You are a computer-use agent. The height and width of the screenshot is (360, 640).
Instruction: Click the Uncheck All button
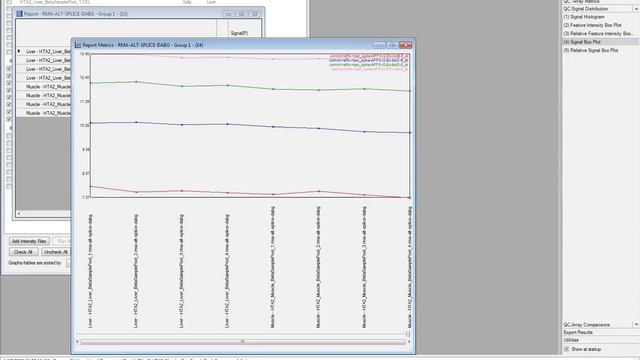point(56,252)
